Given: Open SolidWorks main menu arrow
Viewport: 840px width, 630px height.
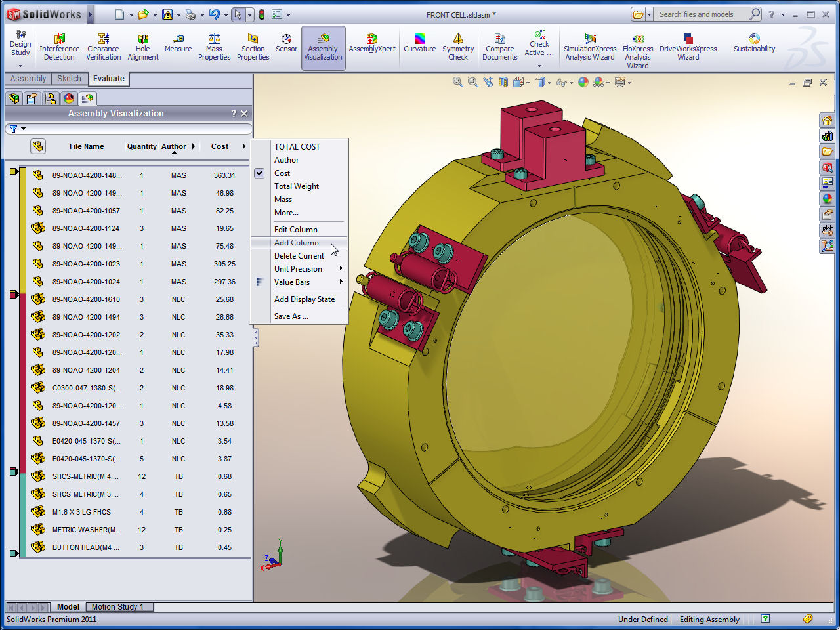Looking at the screenshot, I should 91,14.
